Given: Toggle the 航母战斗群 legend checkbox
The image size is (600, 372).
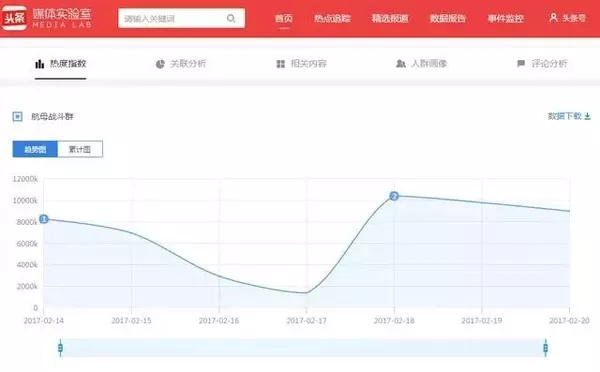Looking at the screenshot, I should [18, 116].
